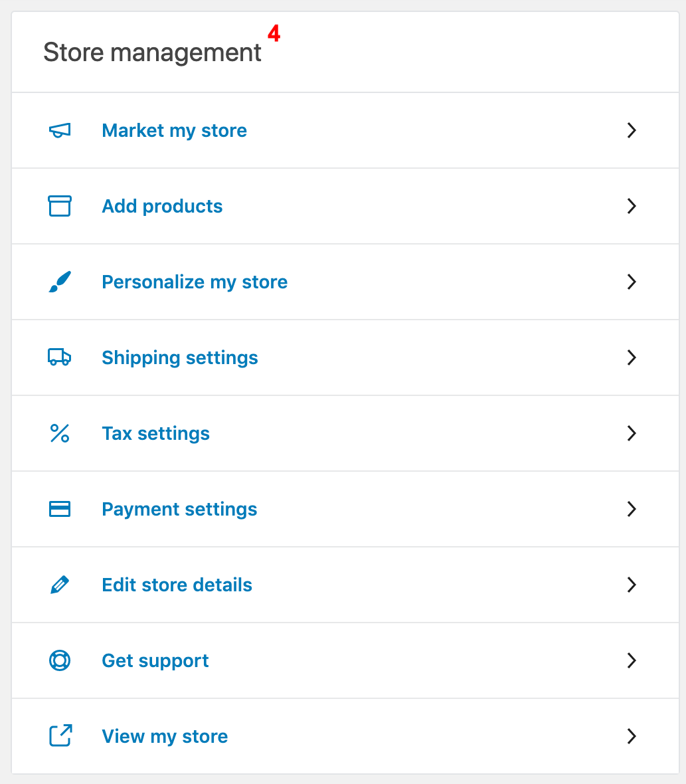
Task: Click the Store management heading
Action: (152, 52)
